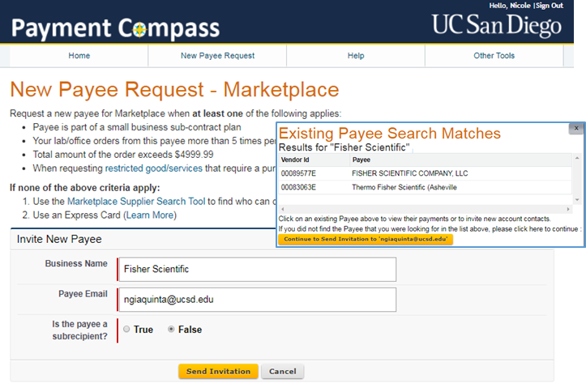Screen dimensions: 586x392
Task: Click the Payee column header
Action: 361,160
